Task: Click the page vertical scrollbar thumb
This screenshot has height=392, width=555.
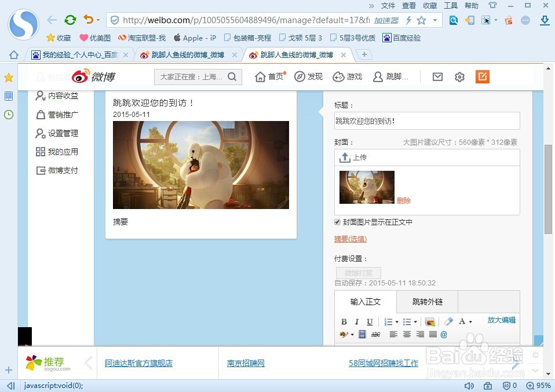Action: point(548,189)
